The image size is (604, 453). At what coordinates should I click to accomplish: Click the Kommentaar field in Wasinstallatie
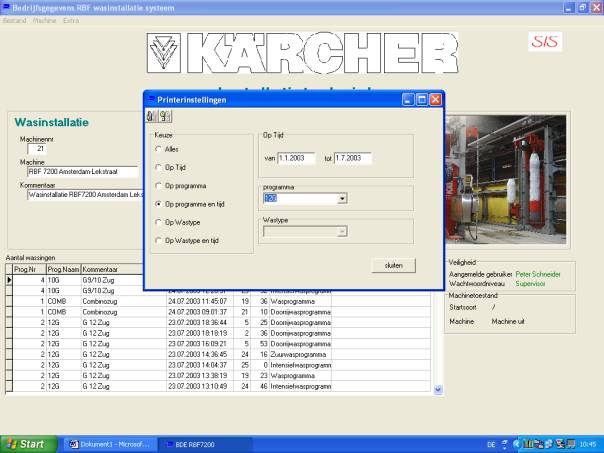pyautogui.click(x=85, y=195)
